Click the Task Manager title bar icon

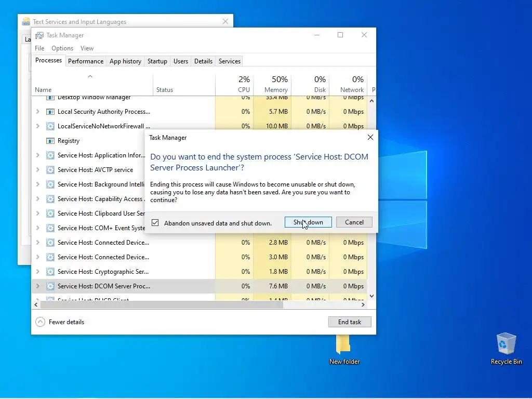(x=39, y=35)
